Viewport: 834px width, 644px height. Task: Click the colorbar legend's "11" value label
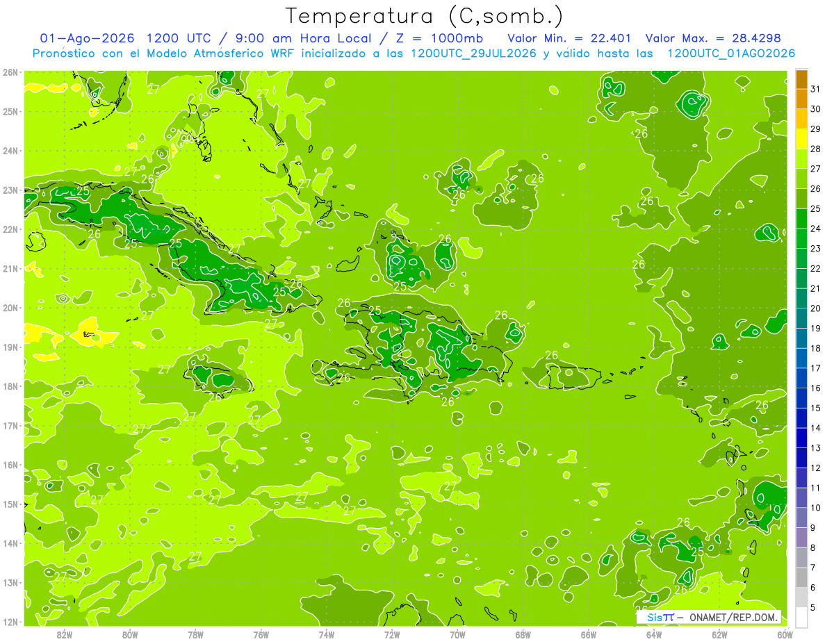click(815, 487)
